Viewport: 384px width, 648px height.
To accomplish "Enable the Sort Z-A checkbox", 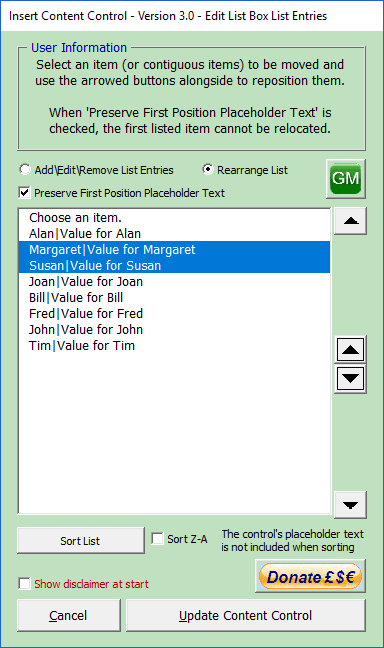I will tap(179, 539).
